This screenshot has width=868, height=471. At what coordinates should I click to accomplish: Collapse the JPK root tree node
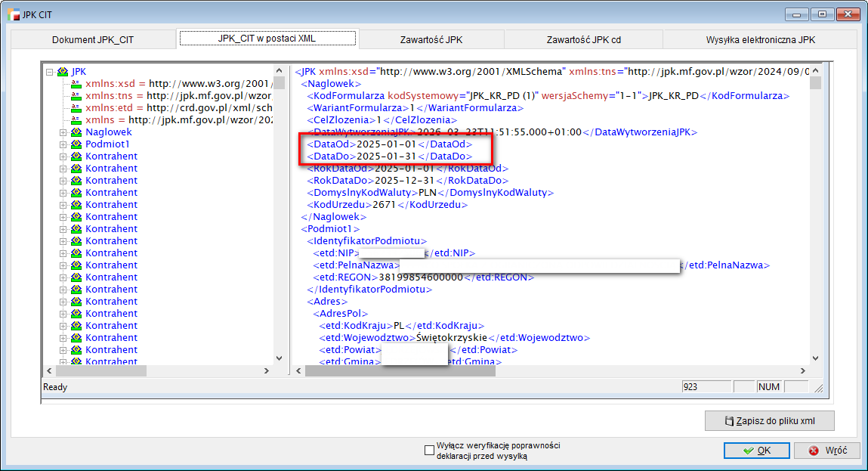click(x=50, y=72)
